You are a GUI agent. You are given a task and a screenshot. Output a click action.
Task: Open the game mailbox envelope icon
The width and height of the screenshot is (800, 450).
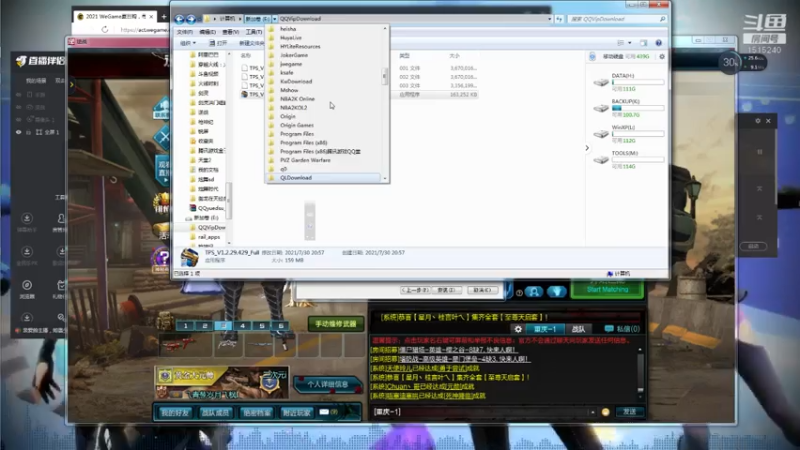click(x=324, y=412)
